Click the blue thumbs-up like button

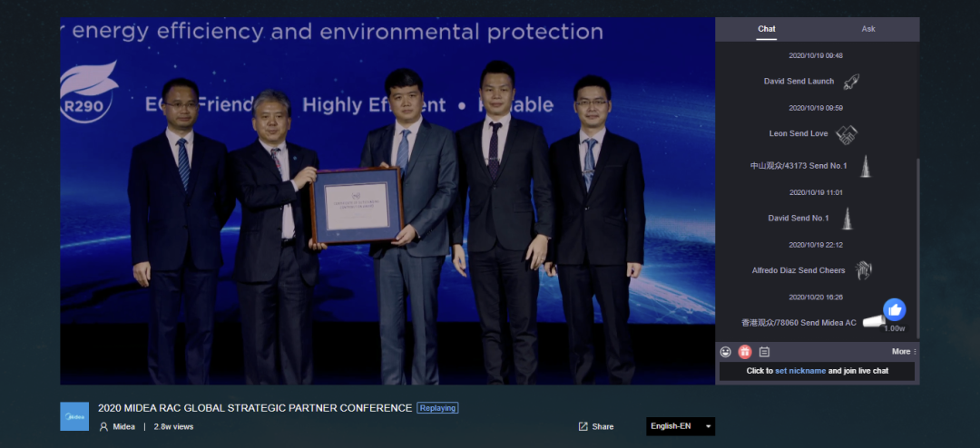pos(895,309)
